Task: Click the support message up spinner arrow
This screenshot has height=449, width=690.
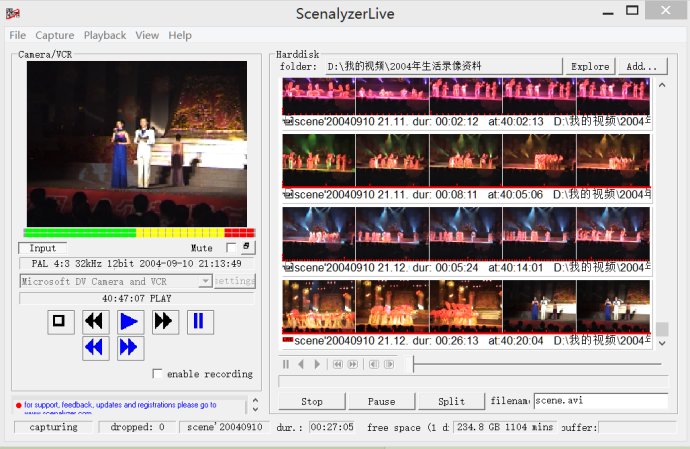Action: click(255, 401)
